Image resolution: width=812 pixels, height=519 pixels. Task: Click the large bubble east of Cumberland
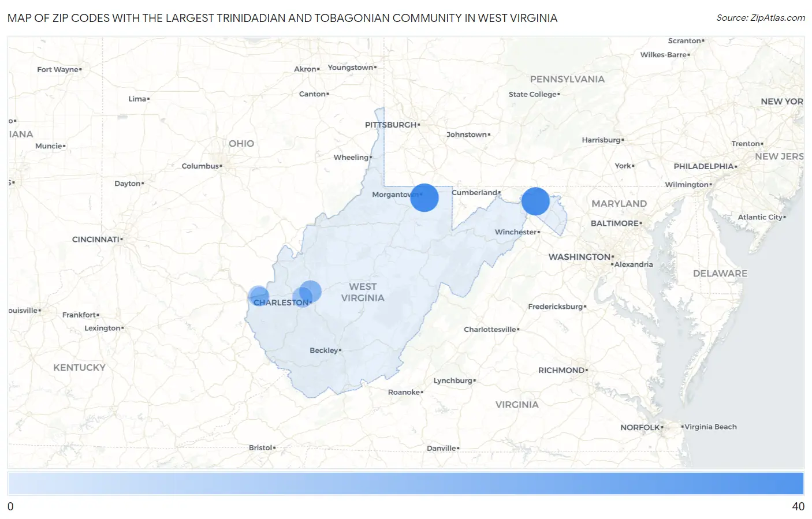[535, 201]
